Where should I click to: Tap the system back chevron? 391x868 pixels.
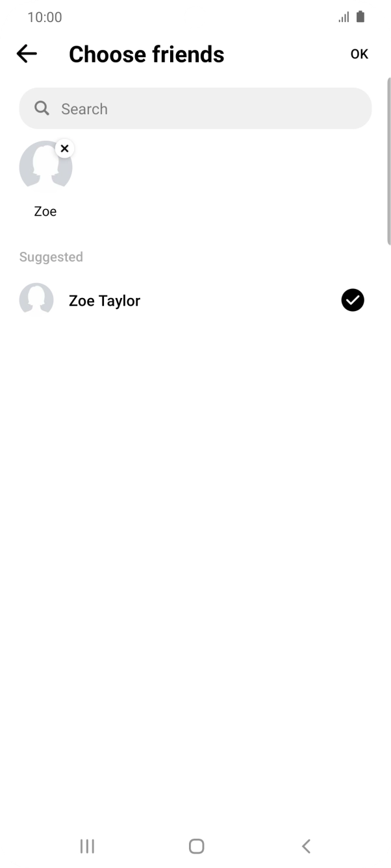click(x=306, y=846)
